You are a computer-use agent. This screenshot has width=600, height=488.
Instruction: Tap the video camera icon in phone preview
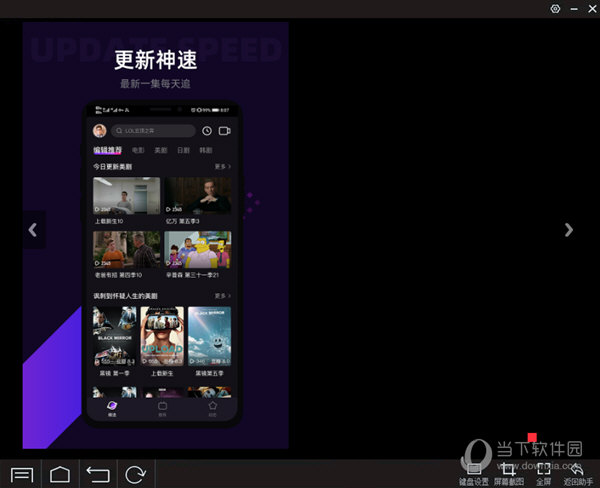(x=225, y=131)
